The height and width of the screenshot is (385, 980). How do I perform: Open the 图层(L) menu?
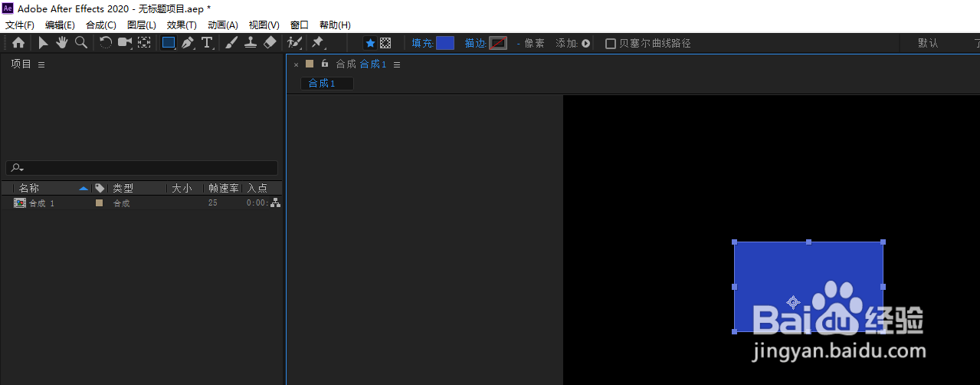142,25
